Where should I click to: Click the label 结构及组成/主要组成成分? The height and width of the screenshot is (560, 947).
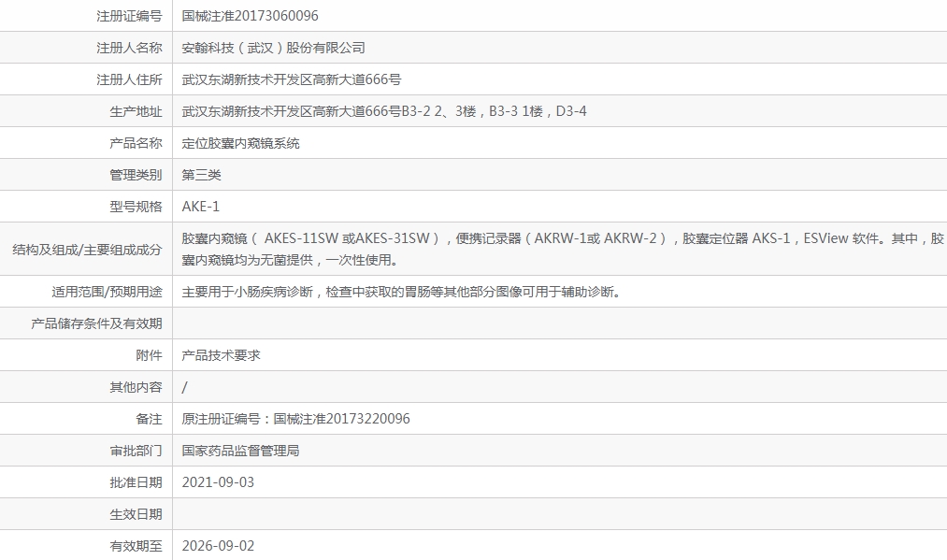(x=88, y=250)
